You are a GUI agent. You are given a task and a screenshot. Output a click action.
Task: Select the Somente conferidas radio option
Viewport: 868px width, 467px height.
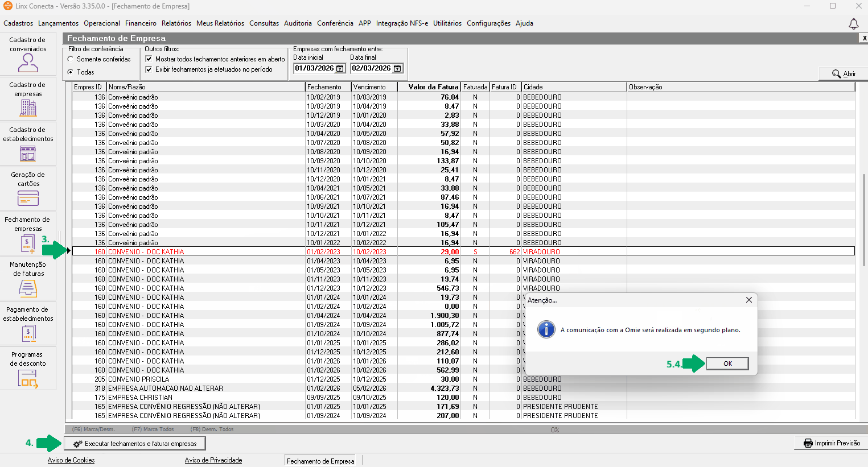71,59
